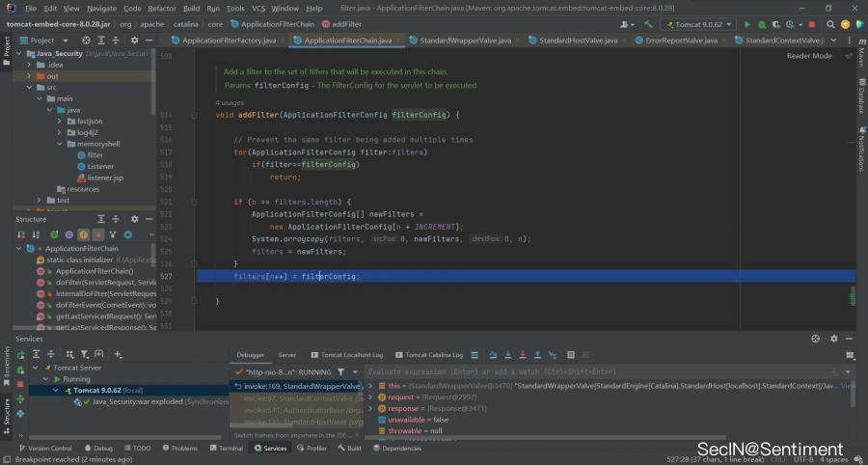Open Terminal tool window button
868x465 pixels.
(x=226, y=449)
